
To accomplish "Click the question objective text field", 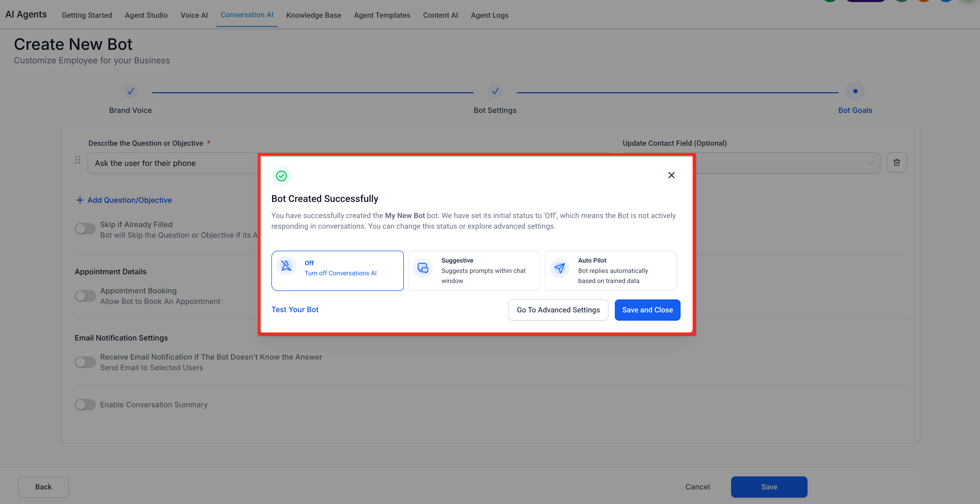I will (173, 163).
